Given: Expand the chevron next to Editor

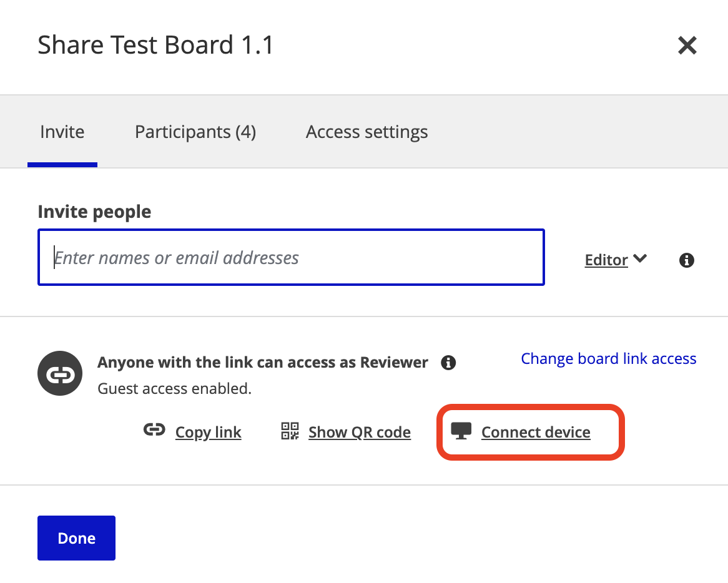Looking at the screenshot, I should 639,258.
